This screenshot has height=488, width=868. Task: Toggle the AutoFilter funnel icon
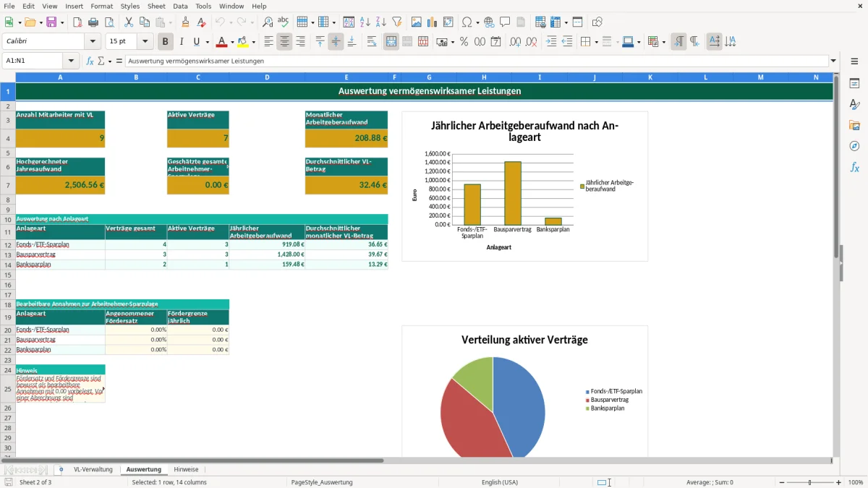click(396, 22)
